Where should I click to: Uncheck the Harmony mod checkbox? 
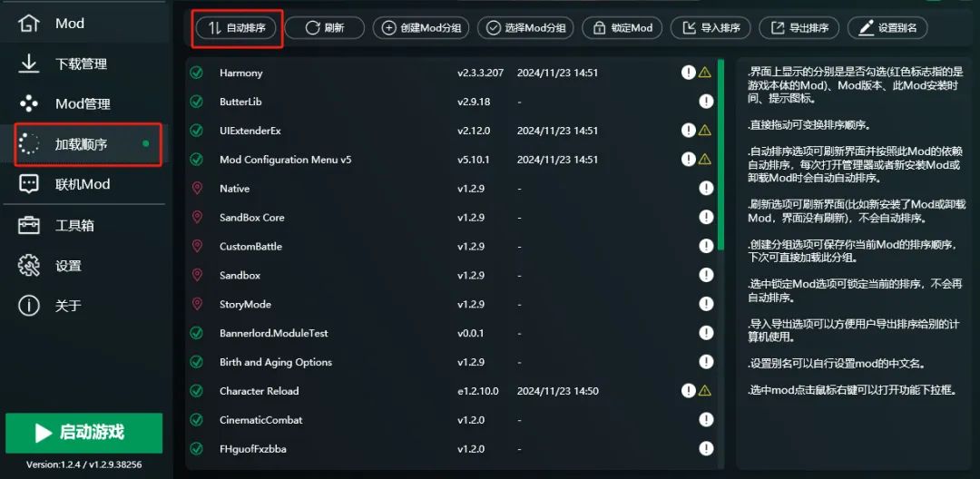[196, 73]
